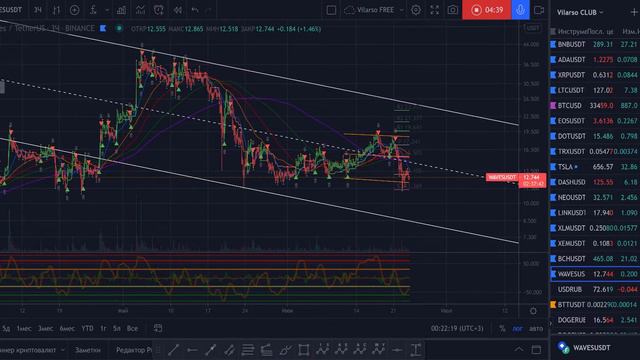640x360 pixels.
Task: Set the chart range to Все
Action: click(132, 328)
